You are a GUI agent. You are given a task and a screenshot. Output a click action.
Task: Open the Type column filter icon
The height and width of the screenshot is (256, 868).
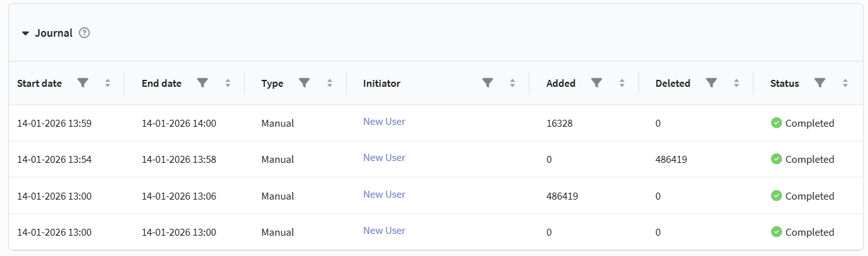[x=304, y=83]
